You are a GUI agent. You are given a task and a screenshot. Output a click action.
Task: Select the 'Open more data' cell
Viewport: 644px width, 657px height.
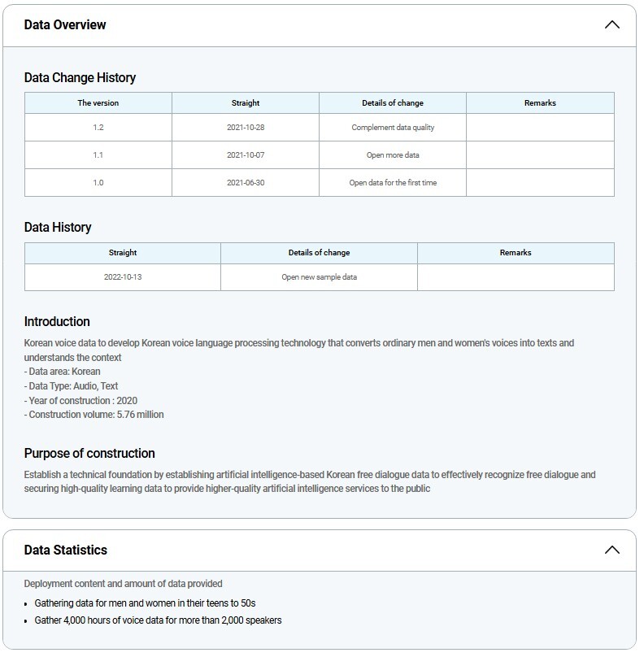point(393,155)
